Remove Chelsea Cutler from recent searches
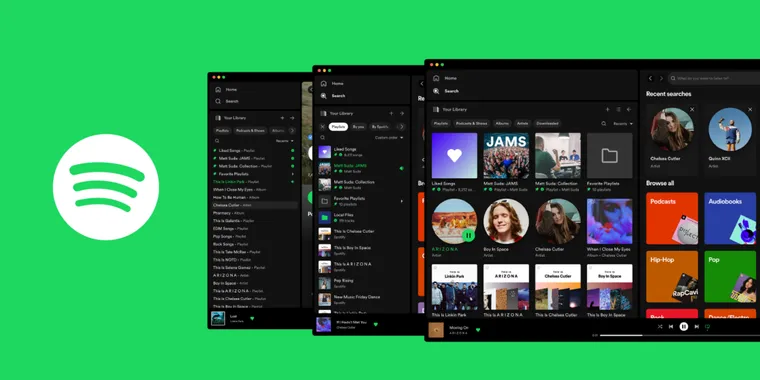760x380 pixels. pos(692,110)
